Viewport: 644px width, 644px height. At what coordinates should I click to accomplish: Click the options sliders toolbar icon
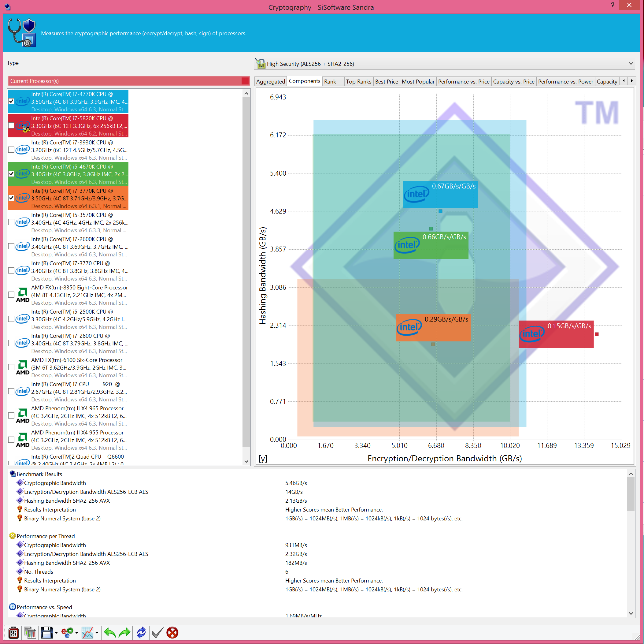13,633
